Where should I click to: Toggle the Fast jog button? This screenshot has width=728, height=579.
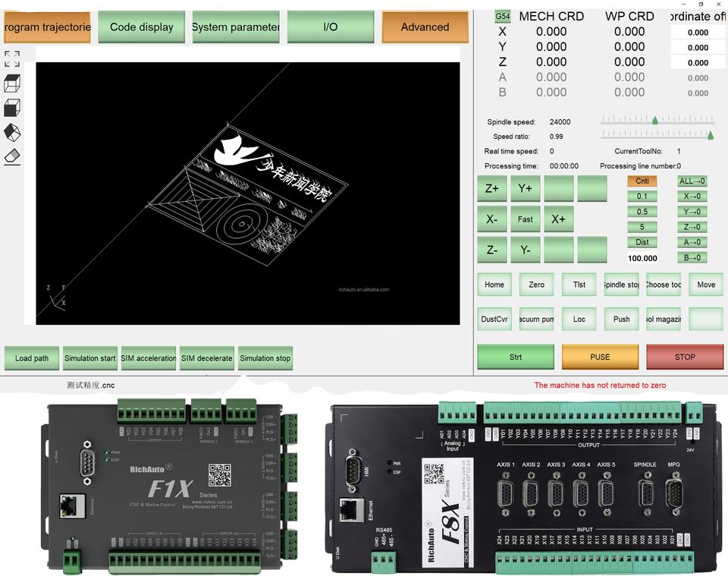[525, 219]
